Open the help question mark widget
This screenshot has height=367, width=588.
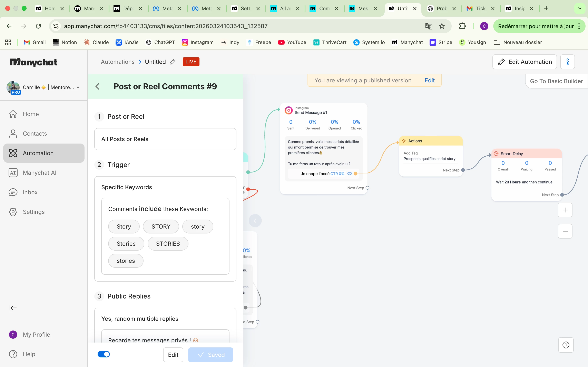pos(566,345)
